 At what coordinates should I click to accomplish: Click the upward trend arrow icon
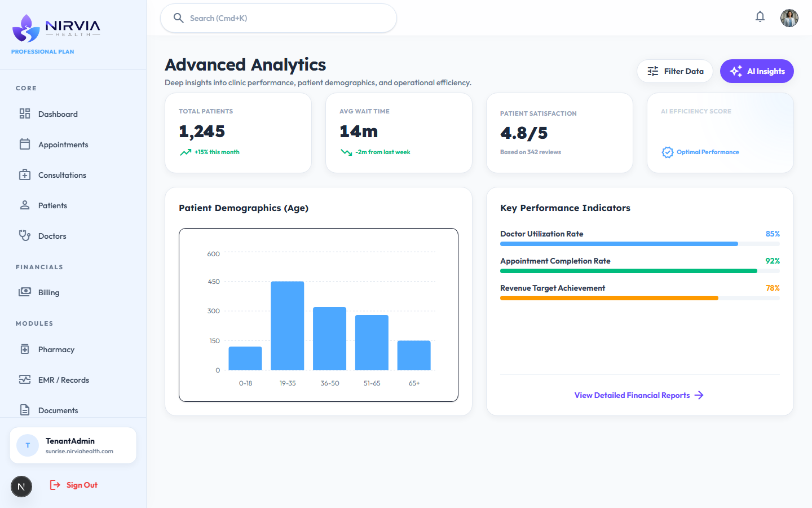pyautogui.click(x=186, y=152)
